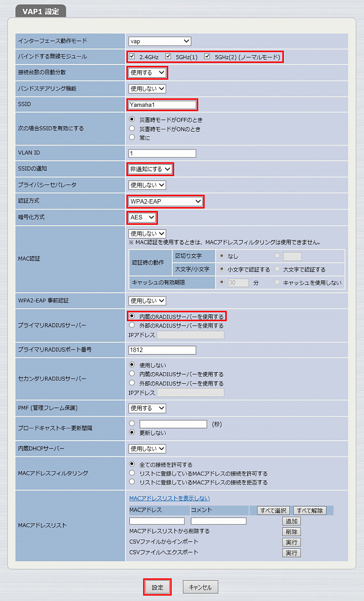Click the MACアドレス entry field
This screenshot has width=364, height=601.
click(157, 521)
